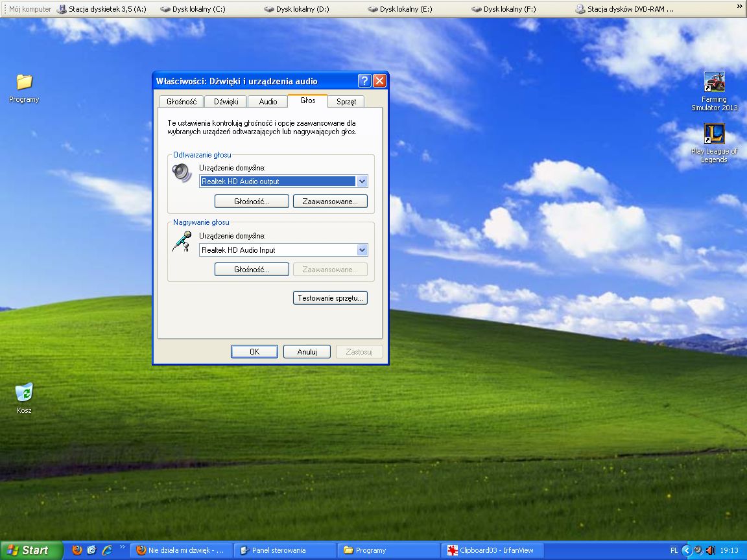
Task: Switch to the Programy taskbar button
Action: pos(389,550)
